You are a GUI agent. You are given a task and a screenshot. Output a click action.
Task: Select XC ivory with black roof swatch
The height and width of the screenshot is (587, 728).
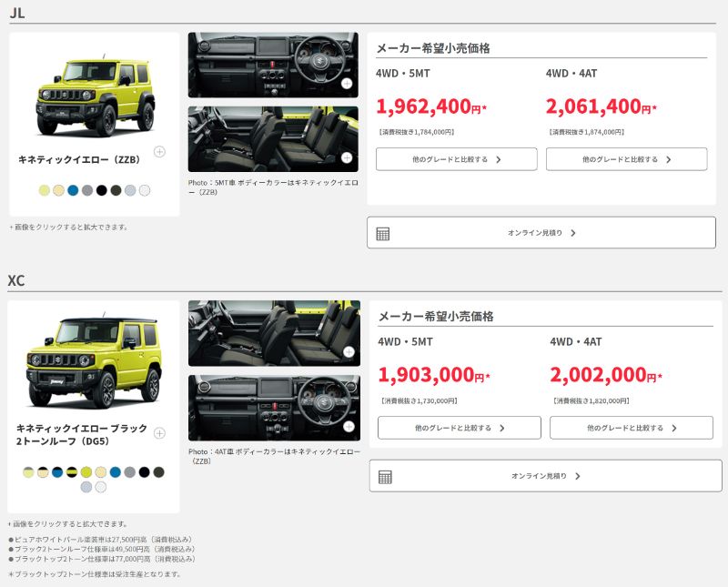pyautogui.click(x=43, y=472)
